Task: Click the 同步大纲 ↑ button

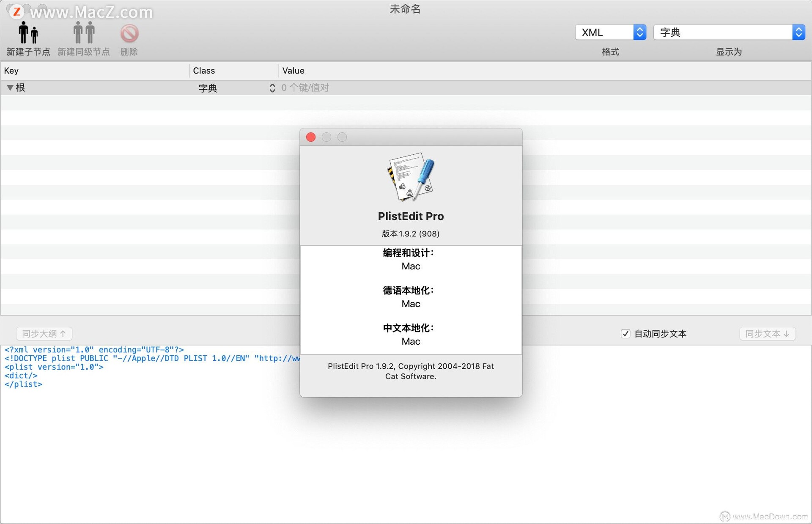Action: coord(44,334)
